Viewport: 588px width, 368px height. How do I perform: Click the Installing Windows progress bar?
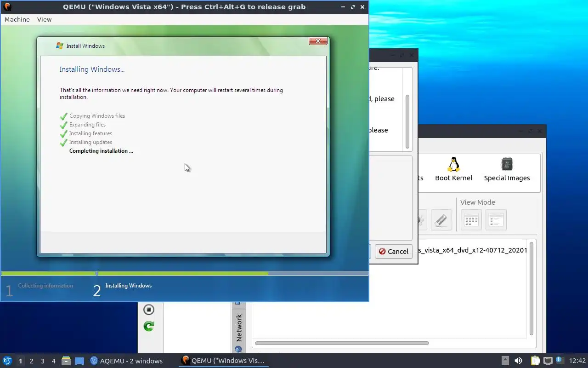coord(232,273)
